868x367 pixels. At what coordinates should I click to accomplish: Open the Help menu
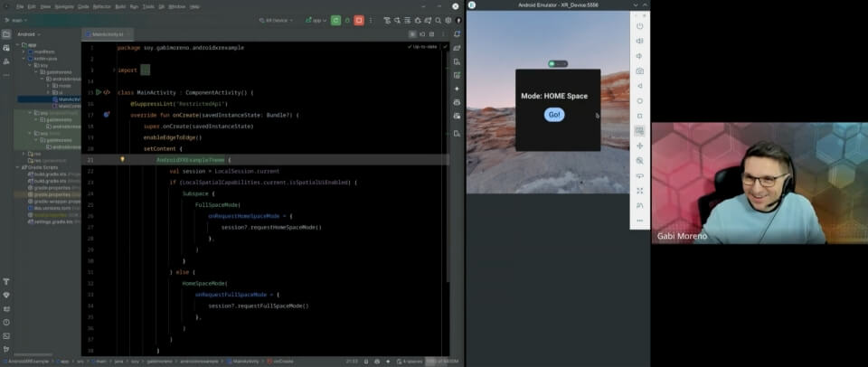[x=195, y=6]
